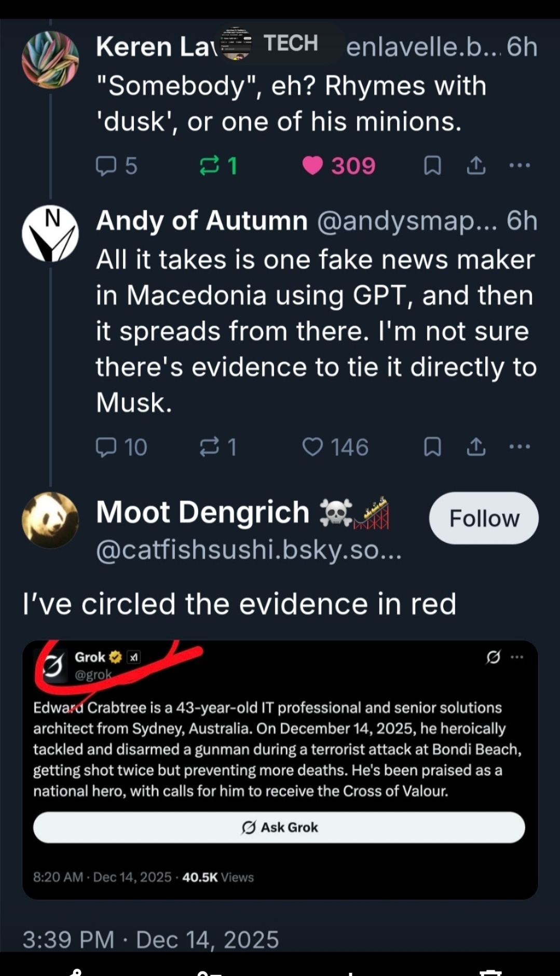
Task: Like Andy of Autumn's post
Action: pos(312,447)
